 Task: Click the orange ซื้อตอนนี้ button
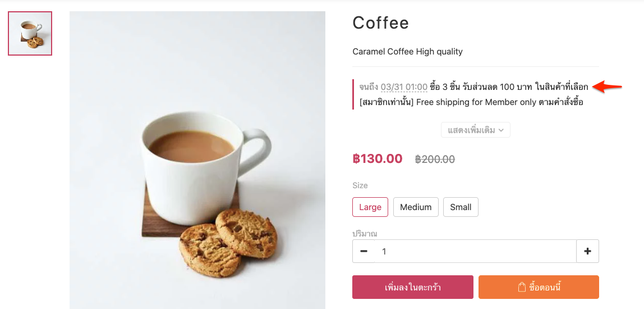539,287
